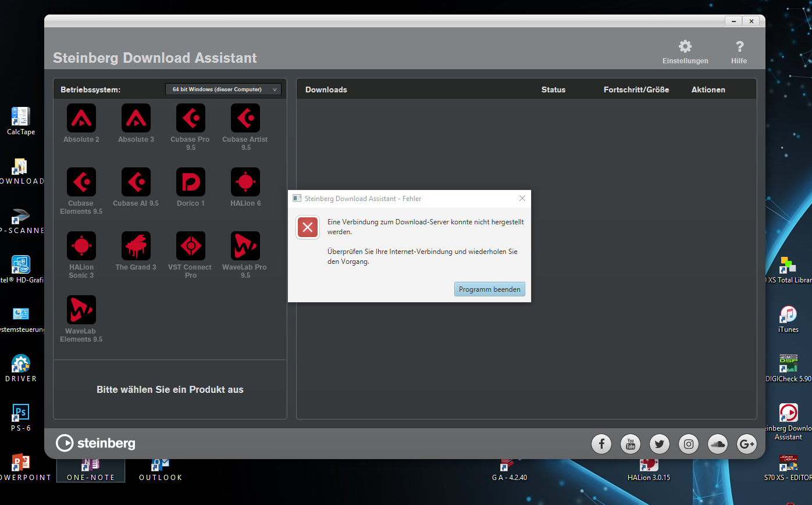The height and width of the screenshot is (505, 812).
Task: Open Steinberg YouTube channel icon
Action: (x=631, y=444)
